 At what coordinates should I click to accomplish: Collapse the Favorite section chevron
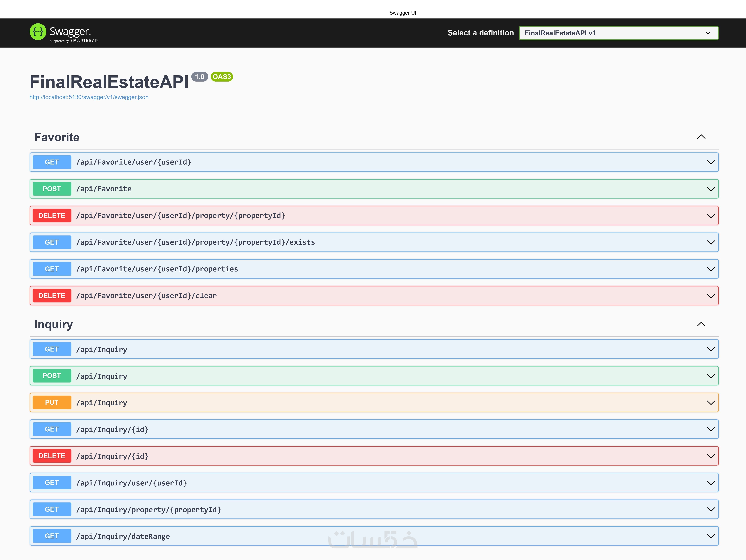(x=701, y=137)
